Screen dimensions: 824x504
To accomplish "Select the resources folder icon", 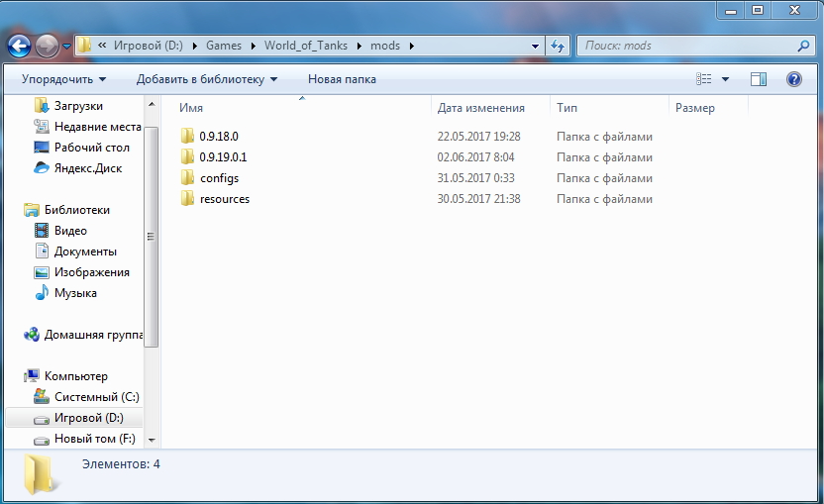I will pos(187,199).
